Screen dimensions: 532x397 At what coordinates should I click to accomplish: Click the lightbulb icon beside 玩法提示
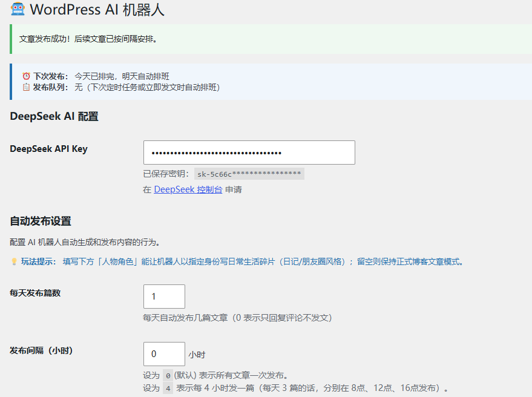[14, 261]
